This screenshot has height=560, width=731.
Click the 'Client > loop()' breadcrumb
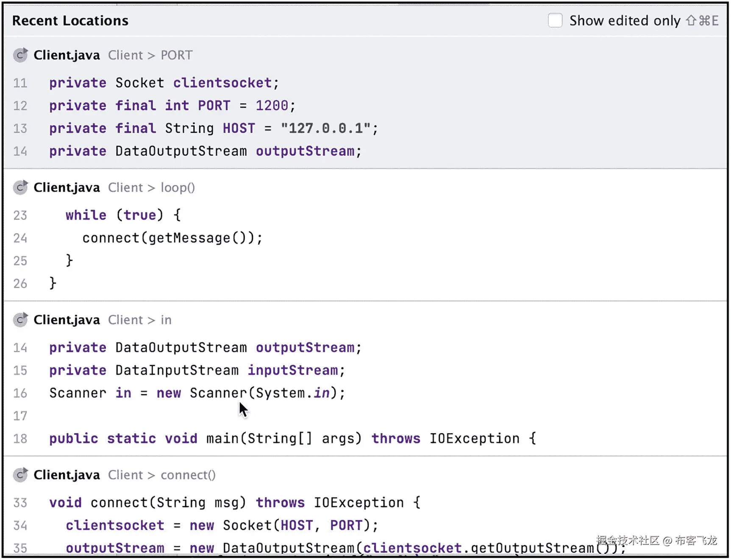151,187
